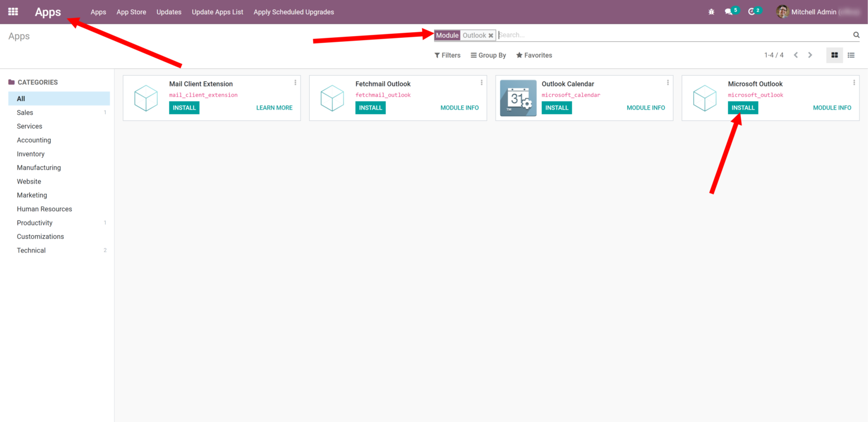Click the bug report icon
The image size is (868, 422).
click(711, 11)
